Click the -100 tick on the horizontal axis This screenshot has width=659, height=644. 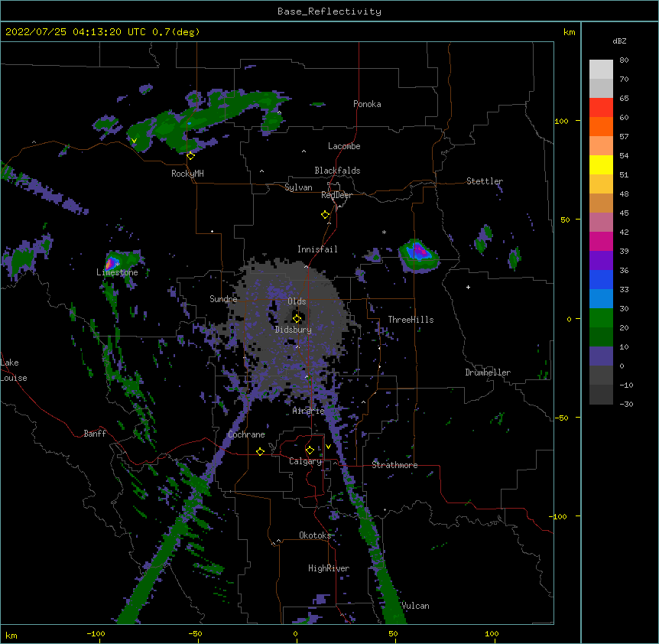(x=96, y=633)
